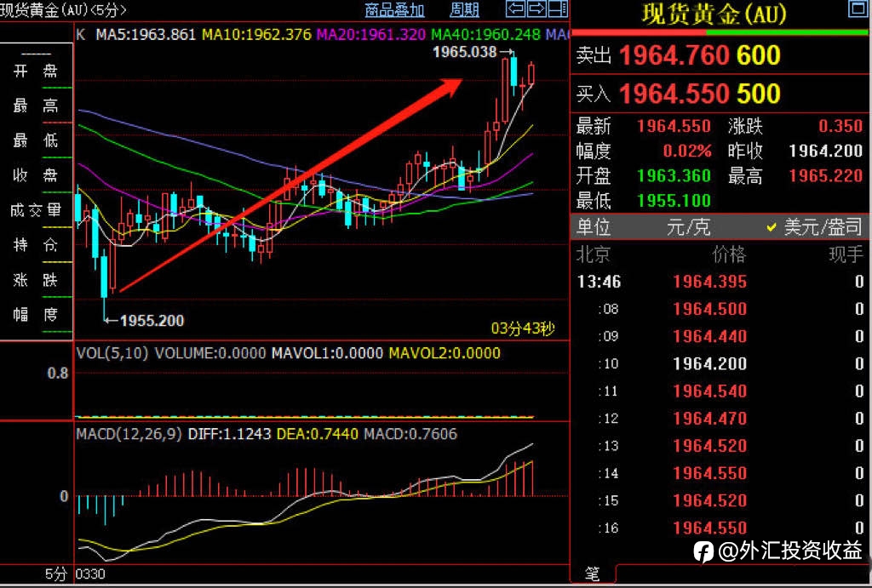This screenshot has height=588, width=872.
Task: Click the MA40:1960.248 indicator label
Action: point(485,34)
